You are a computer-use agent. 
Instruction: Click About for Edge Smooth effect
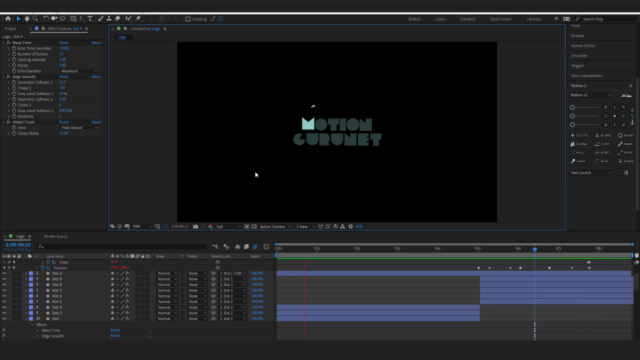click(96, 77)
